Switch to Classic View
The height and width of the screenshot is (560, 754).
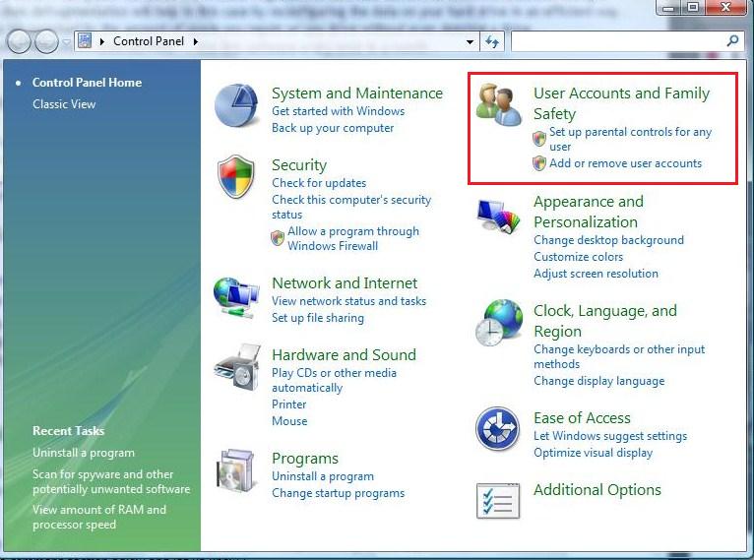64,104
